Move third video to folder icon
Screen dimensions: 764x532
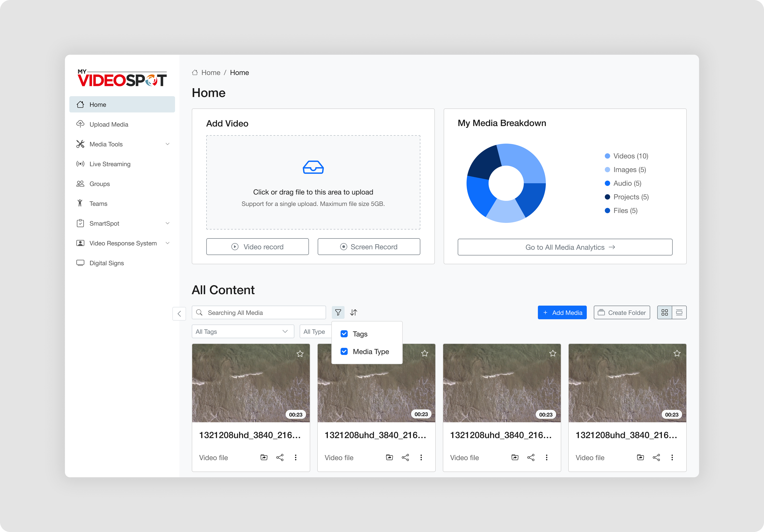515,458
